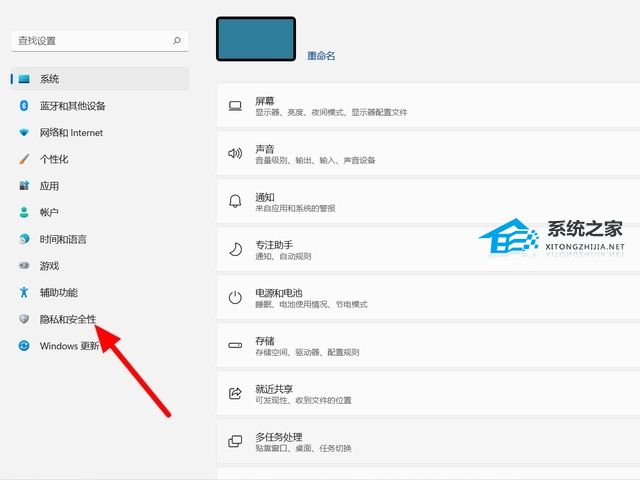This screenshot has width=640, height=480.
Task: Click the Privacy shield icon
Action: [x=24, y=319]
